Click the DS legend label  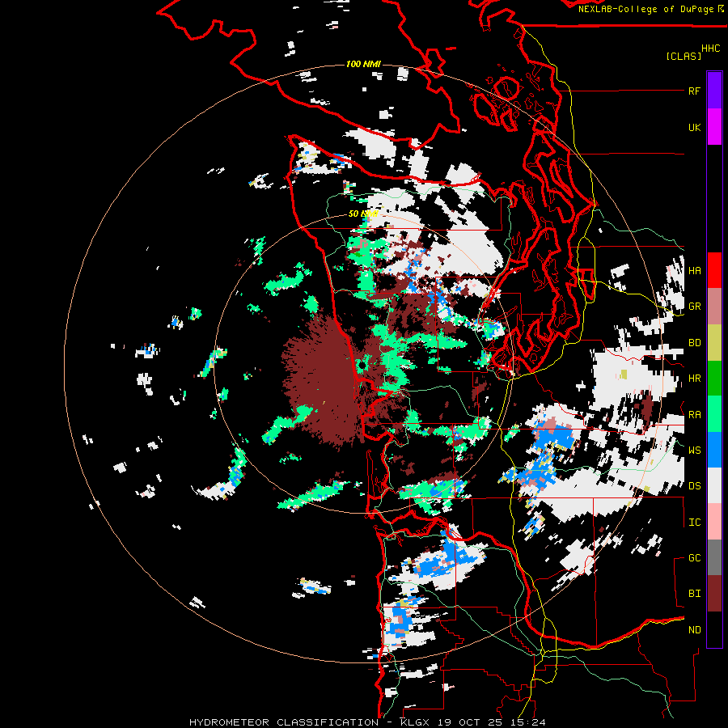tap(694, 486)
